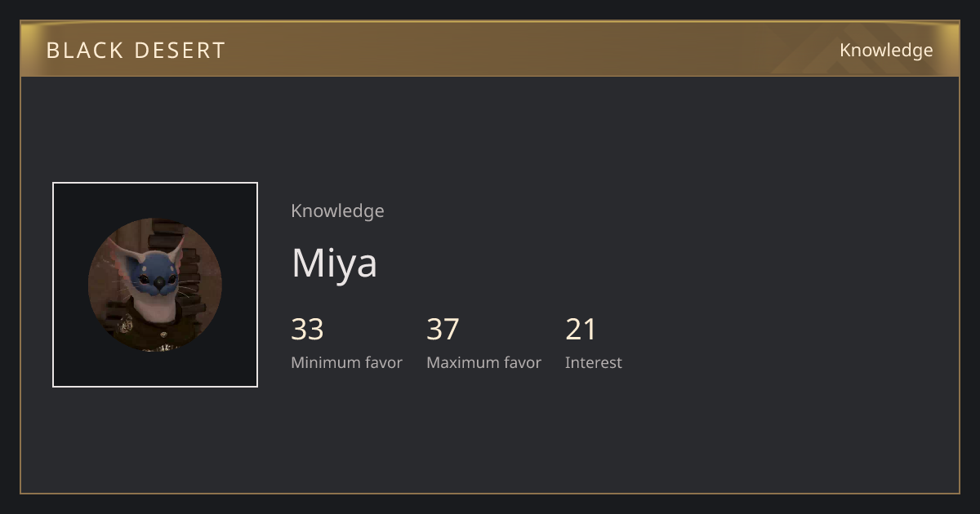This screenshot has height=514, width=980.
Task: Select the Knowledge label above Miya
Action: [337, 210]
